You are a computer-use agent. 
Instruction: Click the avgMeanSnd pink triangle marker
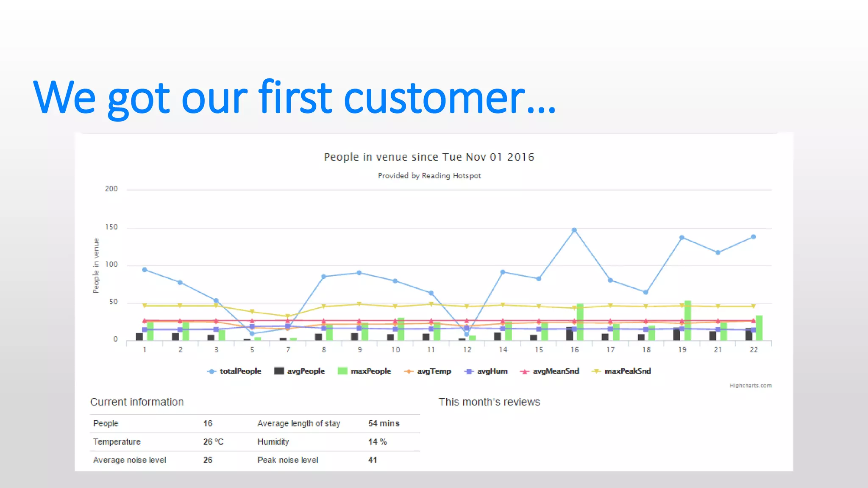click(525, 372)
